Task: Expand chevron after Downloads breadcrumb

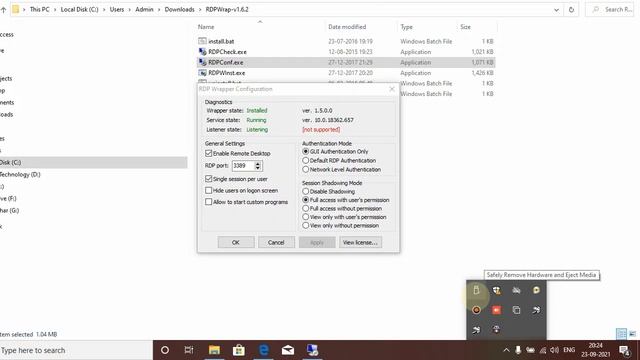Action: 200,9
